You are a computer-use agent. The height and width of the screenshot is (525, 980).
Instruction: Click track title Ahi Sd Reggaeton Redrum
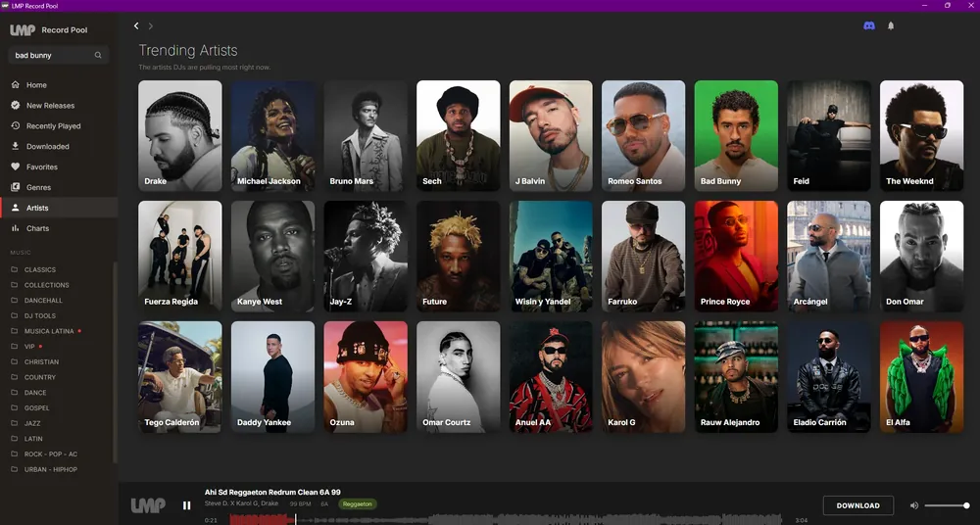point(272,493)
